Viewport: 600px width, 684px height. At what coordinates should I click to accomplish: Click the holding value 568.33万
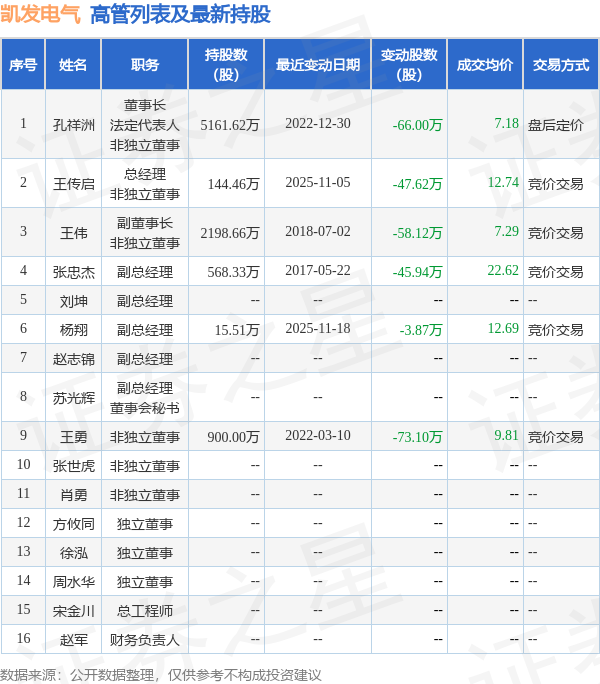point(233,272)
